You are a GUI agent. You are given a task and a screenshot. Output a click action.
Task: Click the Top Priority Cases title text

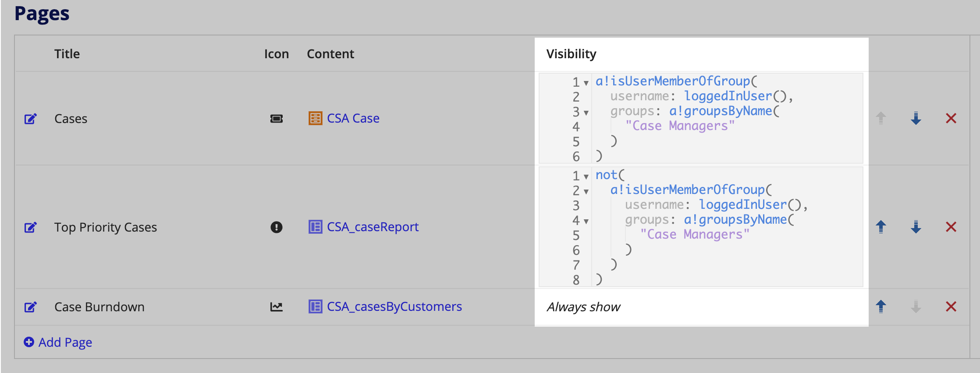point(106,227)
